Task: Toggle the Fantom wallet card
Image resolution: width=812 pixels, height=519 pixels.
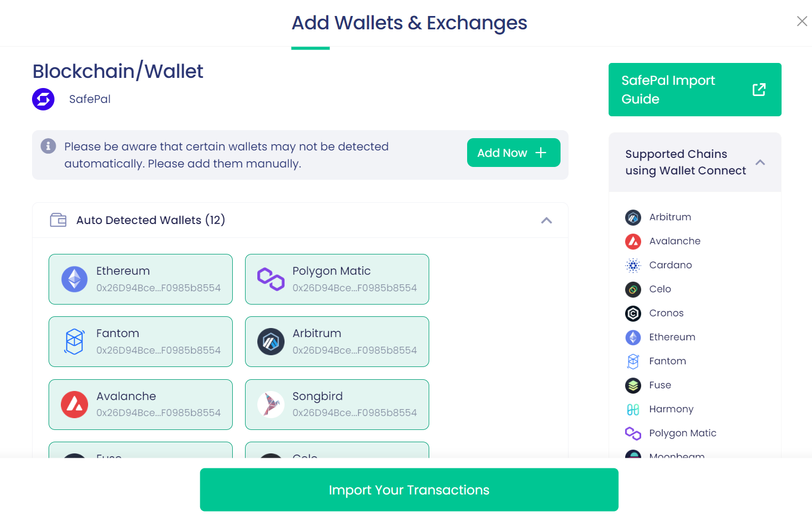Action: pos(140,341)
